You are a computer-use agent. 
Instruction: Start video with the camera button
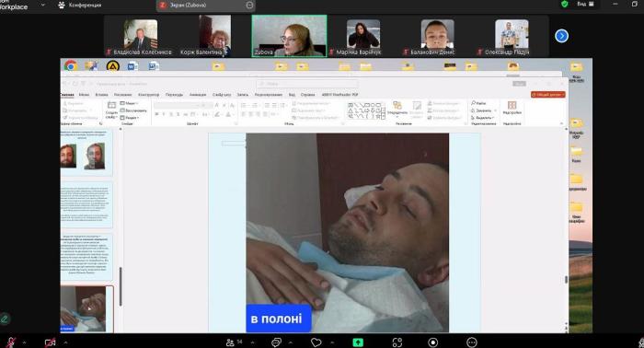click(50, 342)
